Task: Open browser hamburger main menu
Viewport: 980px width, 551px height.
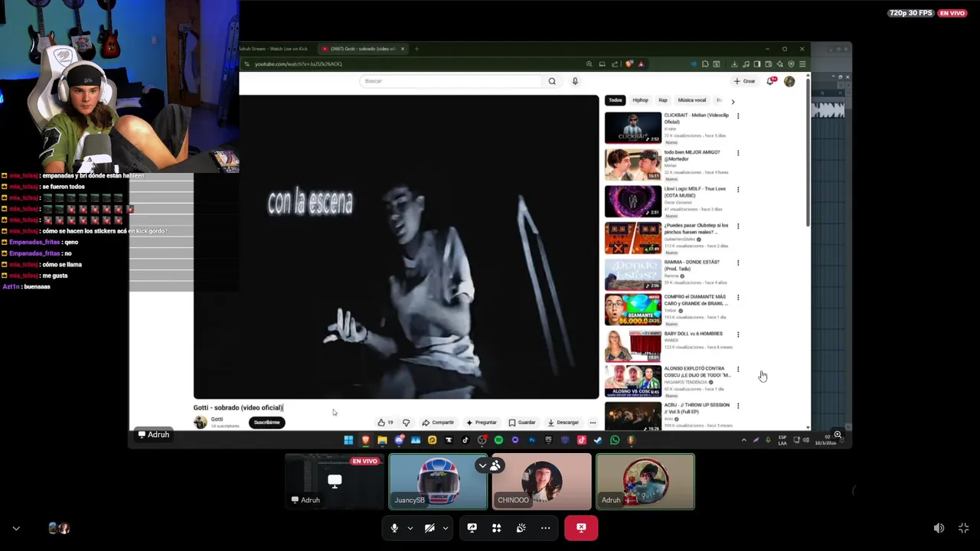Action: [x=802, y=64]
